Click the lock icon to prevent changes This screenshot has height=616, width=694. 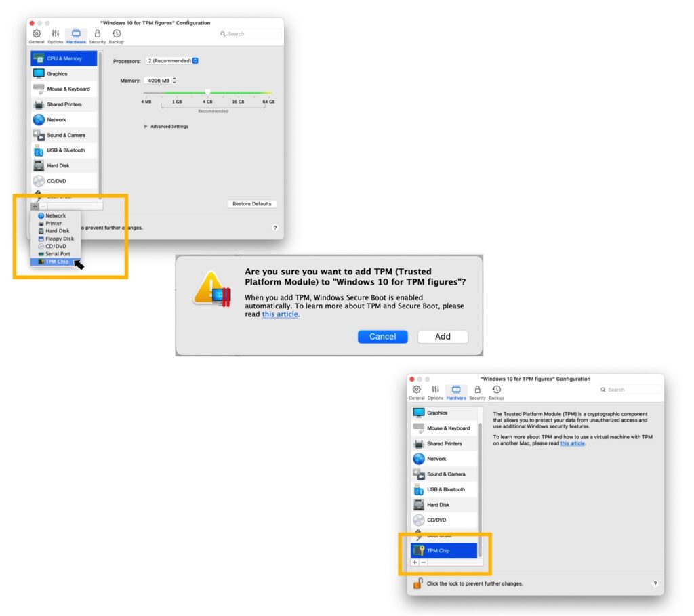tap(417, 583)
